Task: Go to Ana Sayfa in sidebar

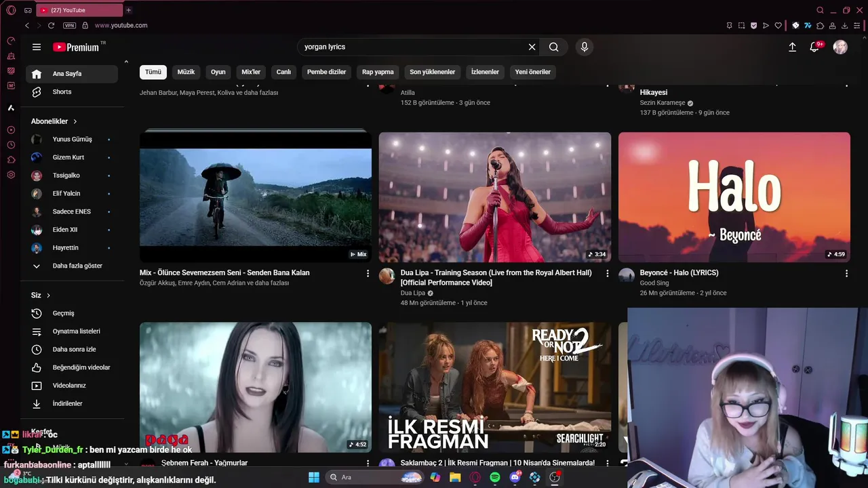Action: pyautogui.click(x=72, y=74)
